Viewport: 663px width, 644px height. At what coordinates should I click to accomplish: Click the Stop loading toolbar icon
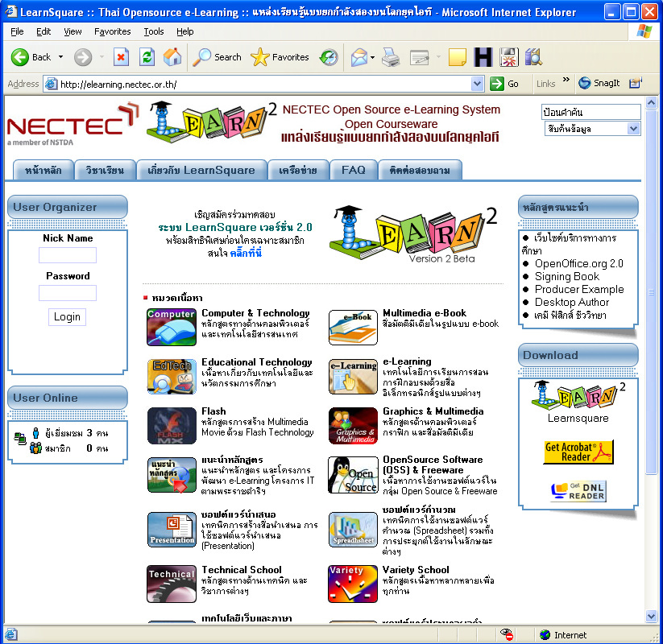pos(121,57)
